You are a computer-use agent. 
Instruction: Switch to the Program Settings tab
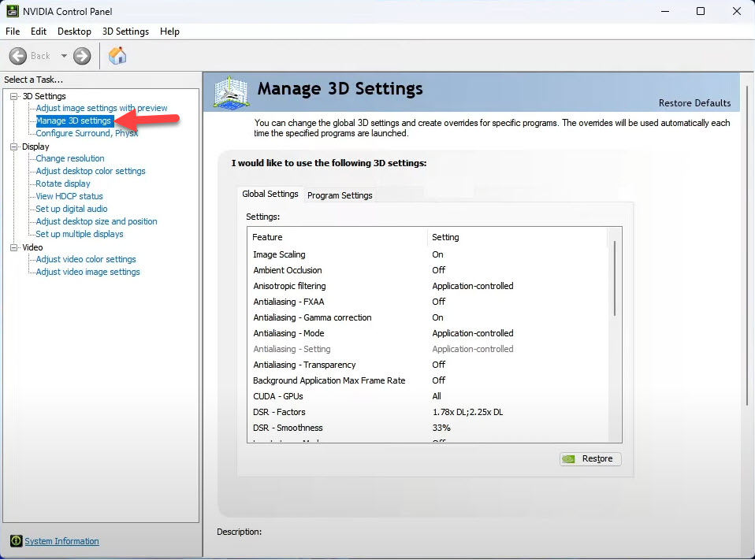(x=340, y=195)
